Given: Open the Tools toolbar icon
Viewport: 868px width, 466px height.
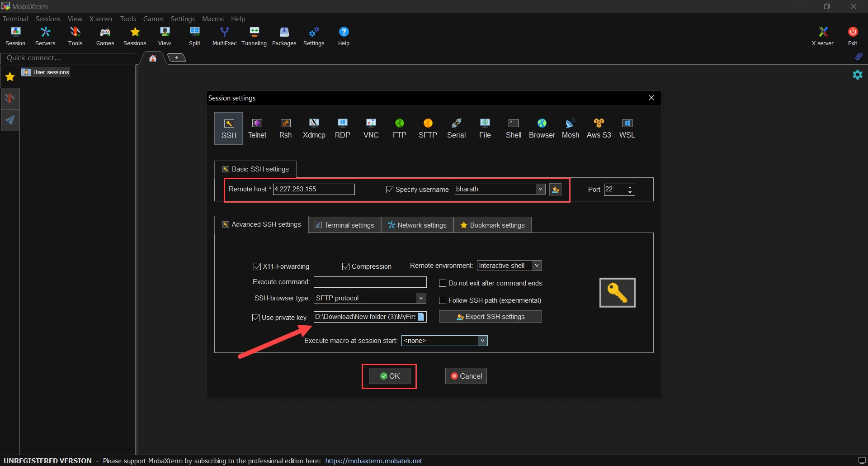Looking at the screenshot, I should click(75, 36).
